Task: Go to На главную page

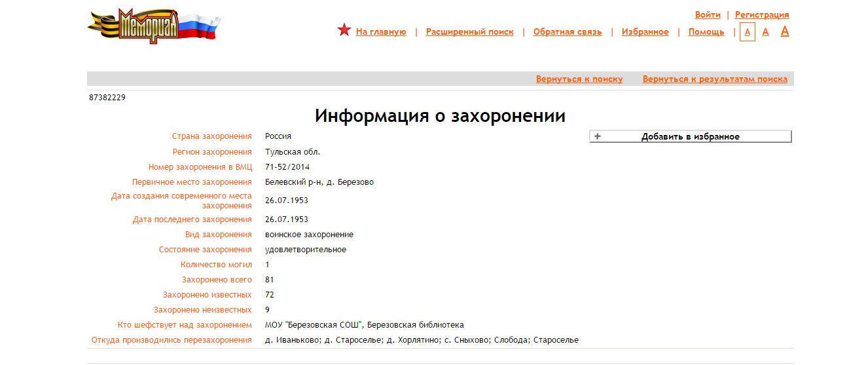Action: tap(381, 31)
